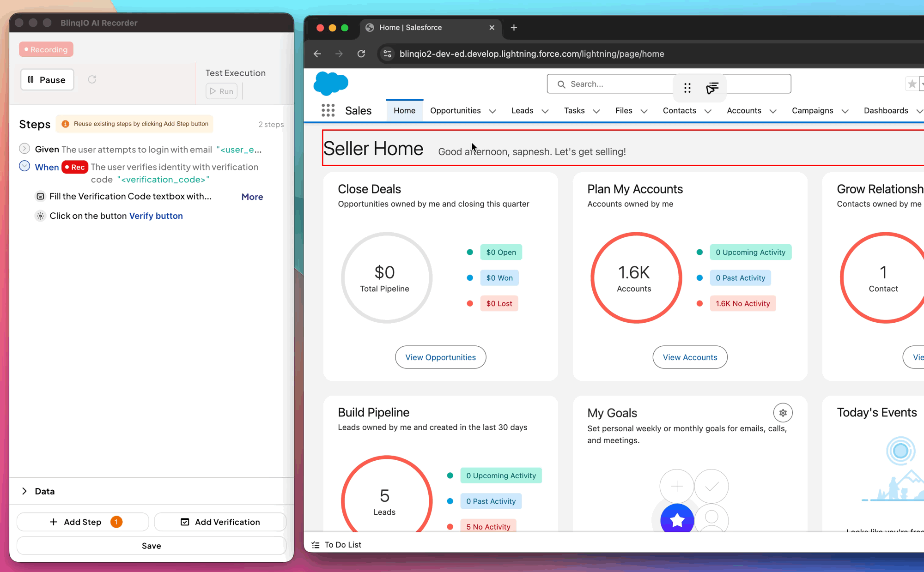Click the Salesforce cloud logo

click(x=331, y=84)
